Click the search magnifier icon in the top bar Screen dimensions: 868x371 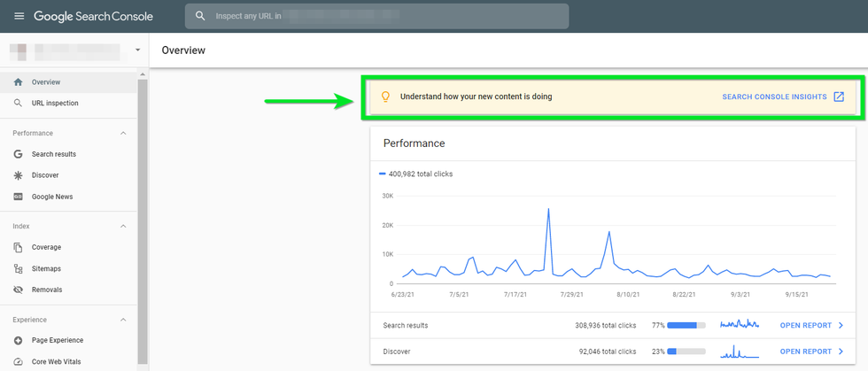tap(201, 16)
